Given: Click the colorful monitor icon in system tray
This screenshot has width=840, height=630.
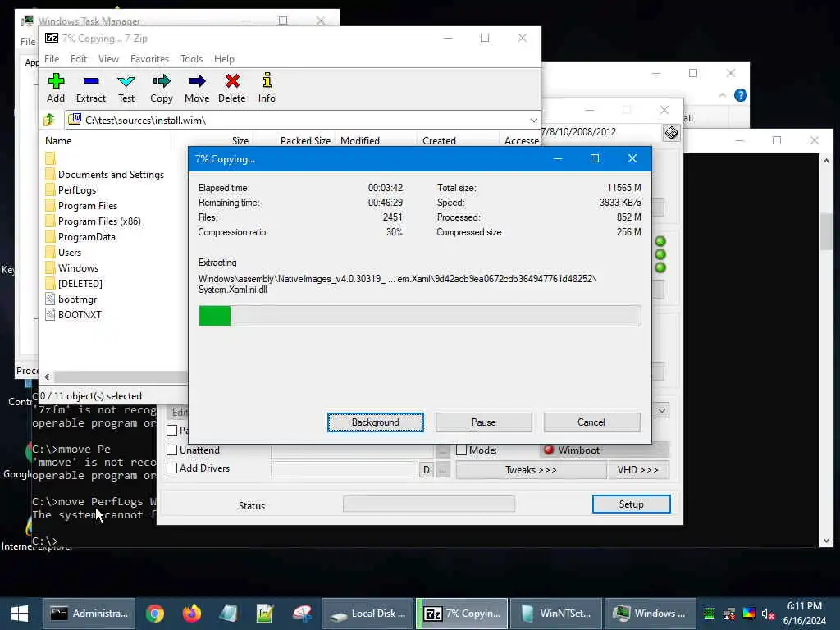Looking at the screenshot, I should pyautogui.click(x=749, y=614).
